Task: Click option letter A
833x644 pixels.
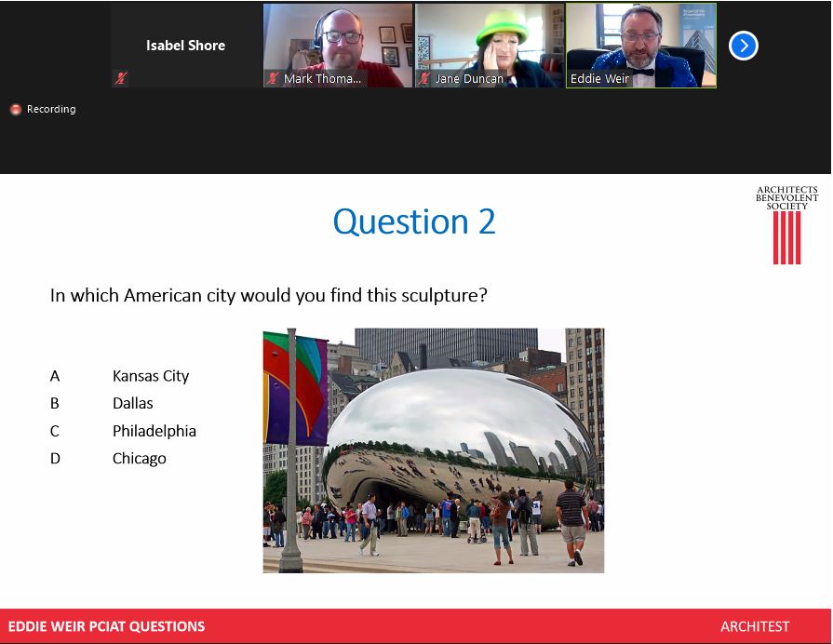Action: coord(55,376)
